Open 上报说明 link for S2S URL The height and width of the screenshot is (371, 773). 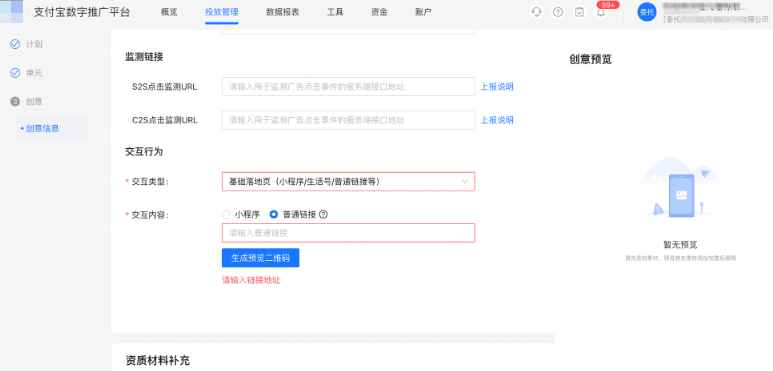[497, 87]
